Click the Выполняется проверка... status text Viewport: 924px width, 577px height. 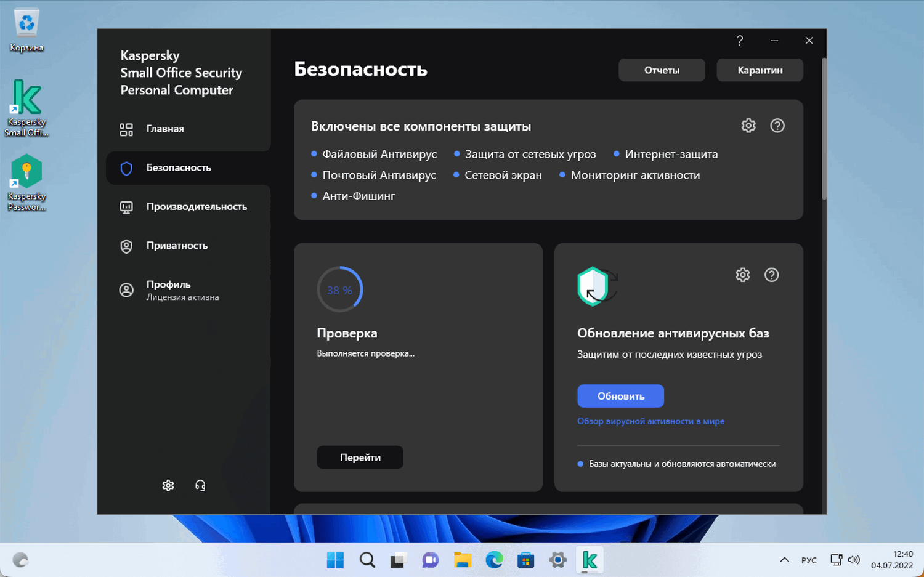[x=366, y=353]
